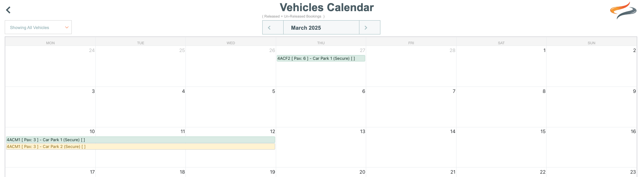644x177 pixels.
Task: Select February 28 day cell
Action: coord(411,66)
